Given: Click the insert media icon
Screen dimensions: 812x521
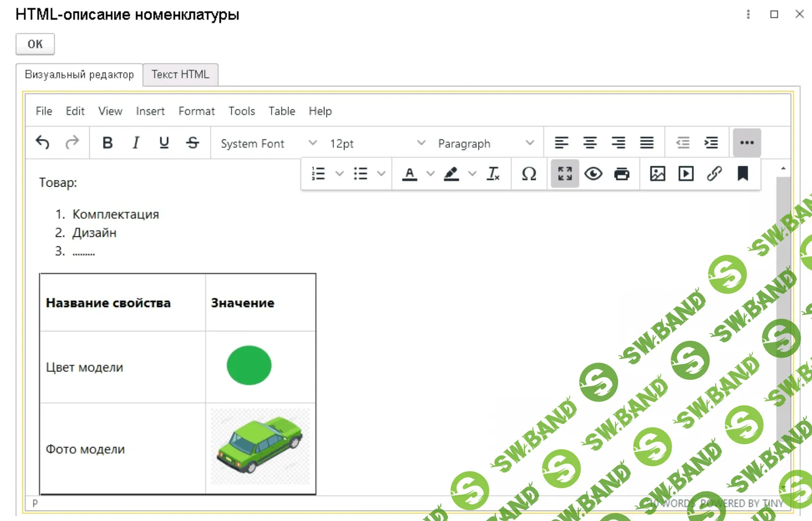Looking at the screenshot, I should pyautogui.click(x=686, y=174).
